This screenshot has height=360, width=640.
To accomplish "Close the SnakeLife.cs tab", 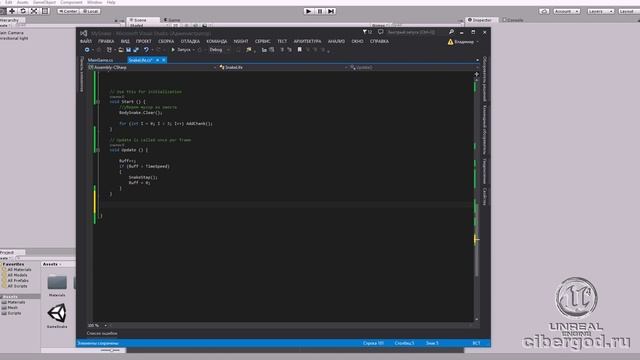I will pyautogui.click(x=164, y=60).
